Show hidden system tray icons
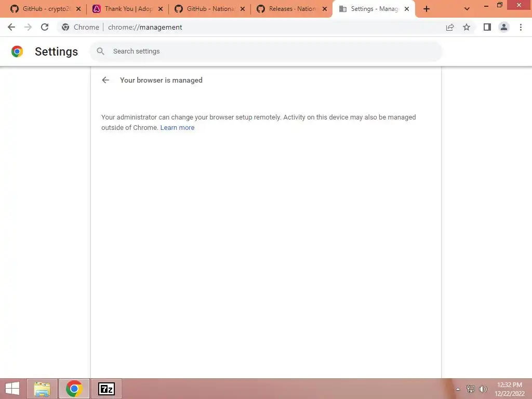This screenshot has height=399, width=532. coord(458,389)
